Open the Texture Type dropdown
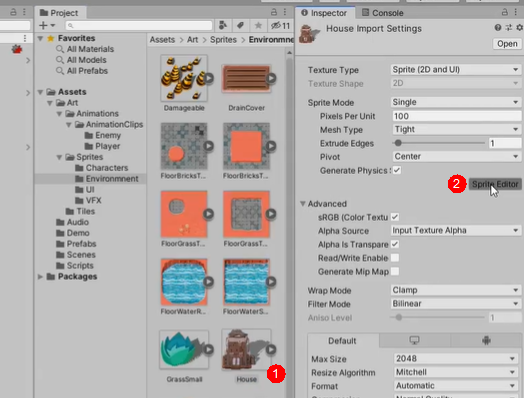This screenshot has width=524, height=398. click(456, 70)
